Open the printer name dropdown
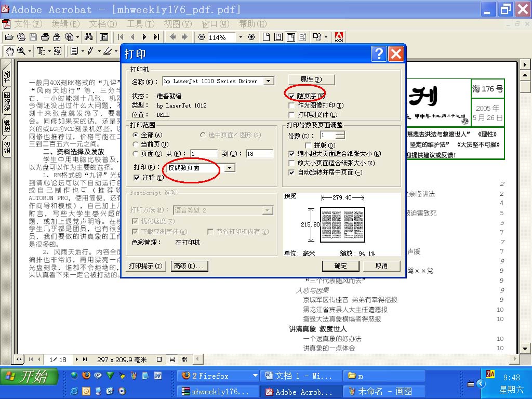532x399 pixels. pyautogui.click(x=268, y=81)
